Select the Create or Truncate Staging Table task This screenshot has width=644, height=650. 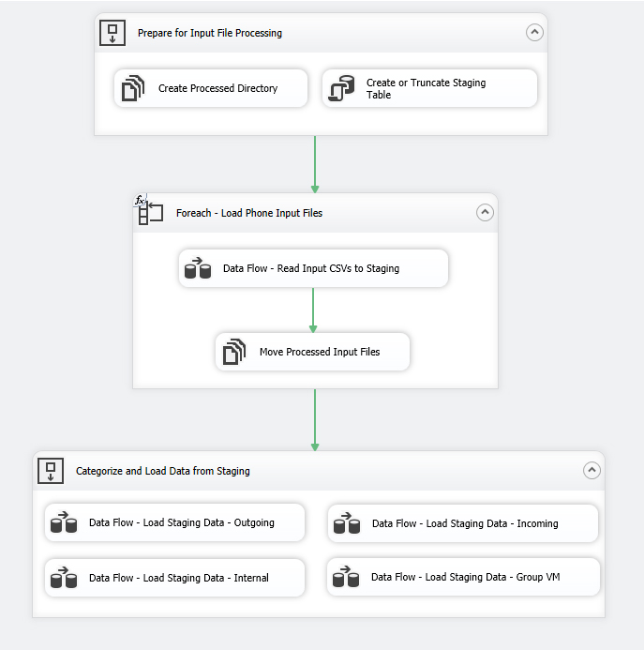click(427, 89)
